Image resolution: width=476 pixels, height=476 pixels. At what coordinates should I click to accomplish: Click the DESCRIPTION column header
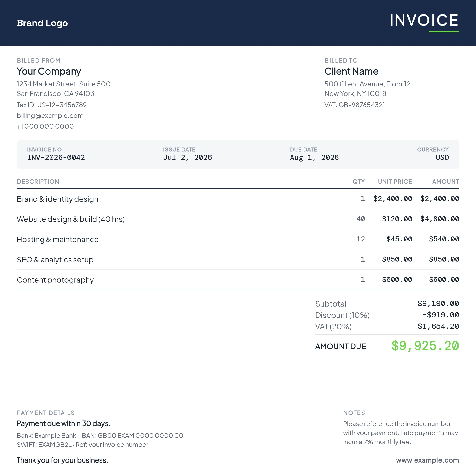(x=38, y=182)
